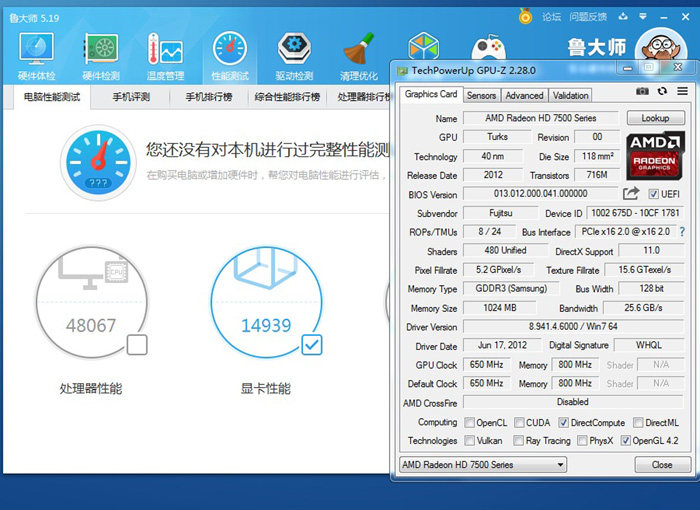Open the GPU-Z hamburger menu icon
This screenshot has height=510, width=700.
click(x=682, y=91)
